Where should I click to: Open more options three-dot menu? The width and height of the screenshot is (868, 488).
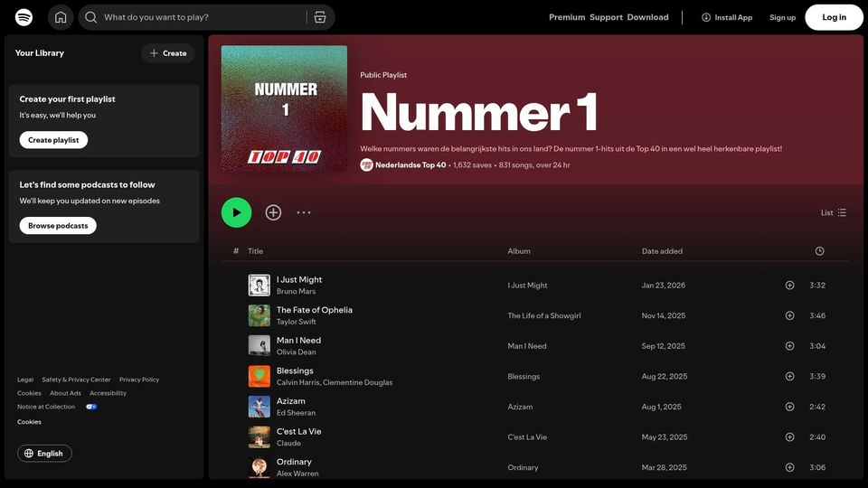click(x=304, y=212)
